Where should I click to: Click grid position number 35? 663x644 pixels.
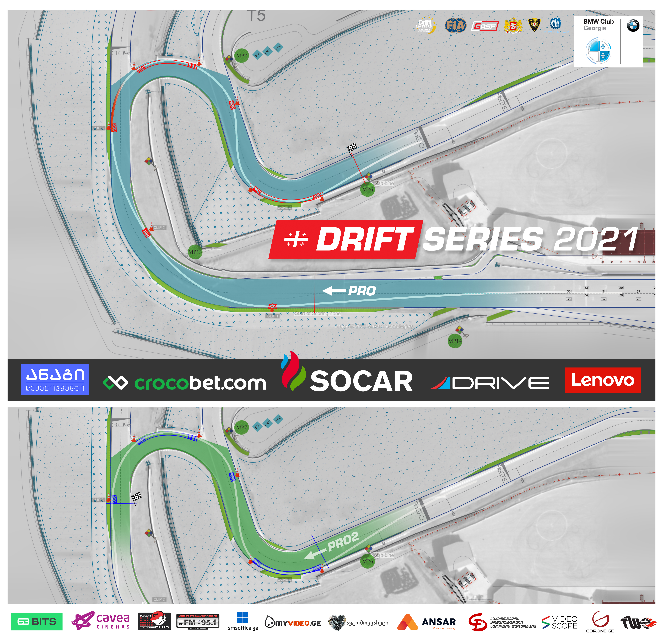(x=569, y=291)
